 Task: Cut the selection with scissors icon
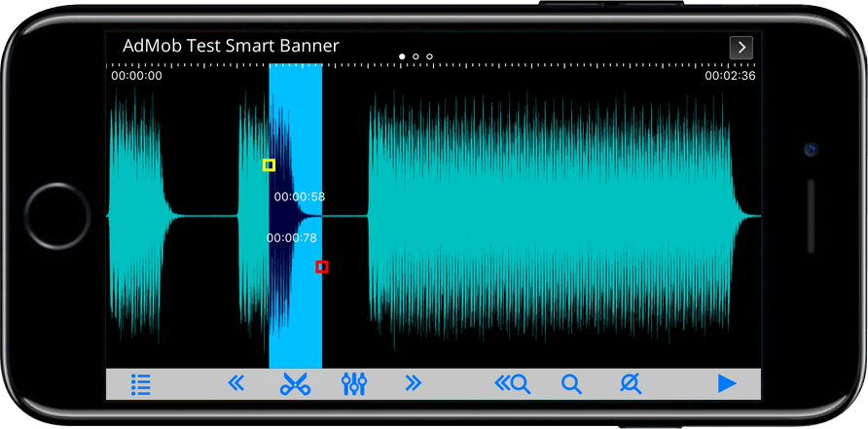295,383
